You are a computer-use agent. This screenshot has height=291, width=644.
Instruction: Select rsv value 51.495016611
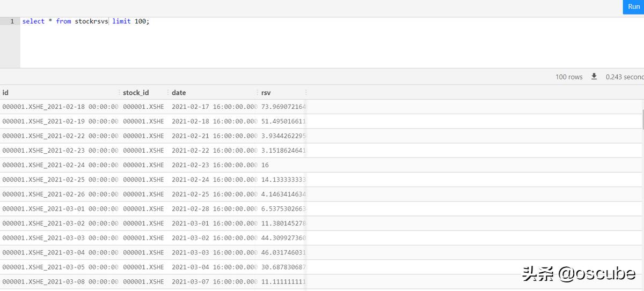click(x=283, y=121)
